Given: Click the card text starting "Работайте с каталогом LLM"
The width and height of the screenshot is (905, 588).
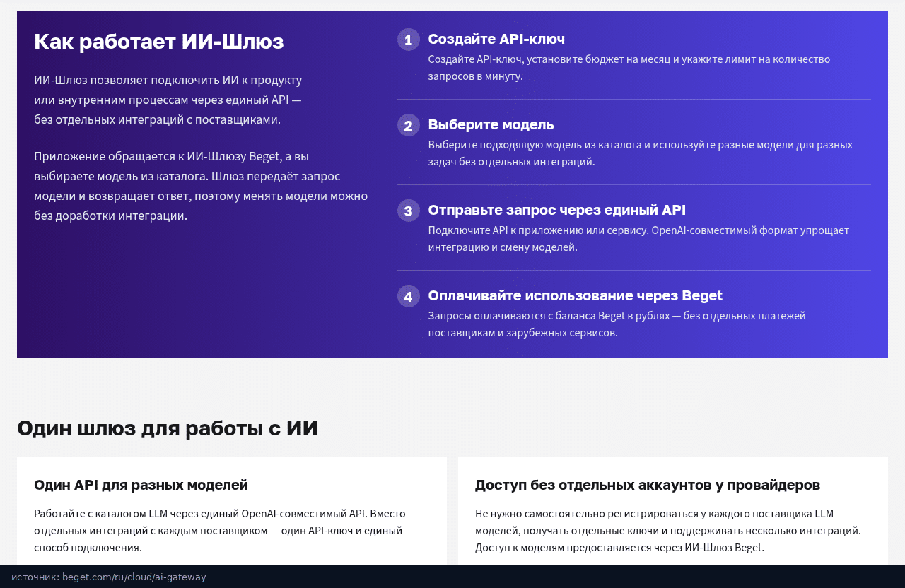Looking at the screenshot, I should pyautogui.click(x=220, y=530).
